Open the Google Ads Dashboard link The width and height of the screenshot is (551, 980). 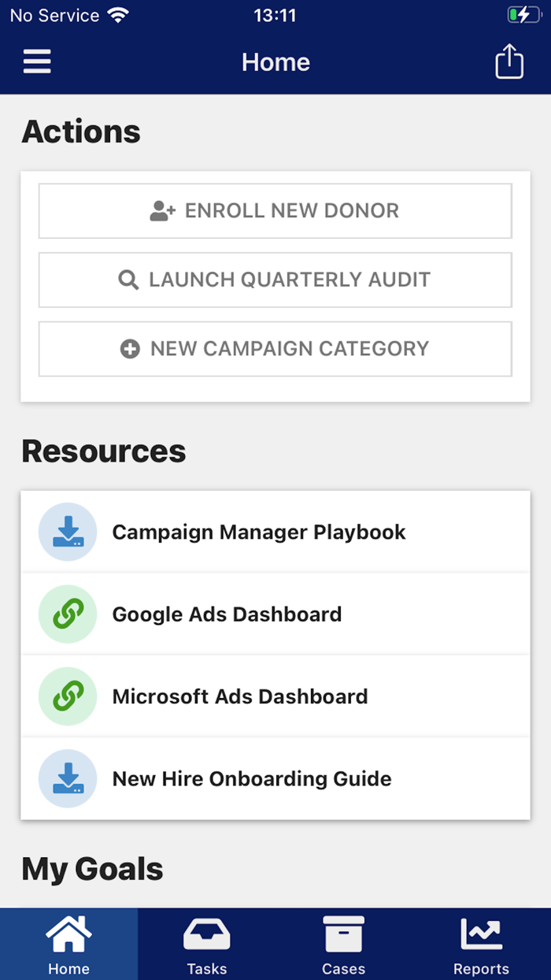pyautogui.click(x=227, y=614)
